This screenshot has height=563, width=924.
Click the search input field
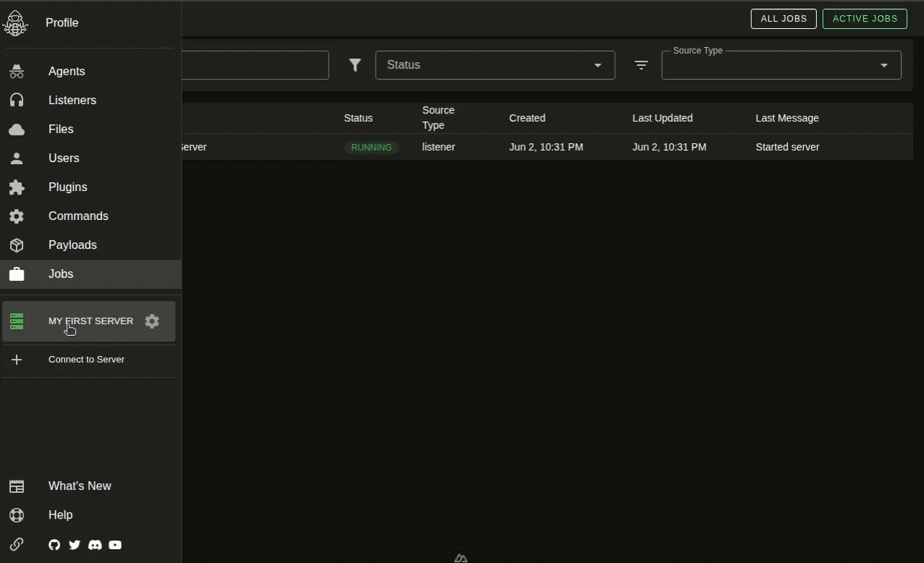click(255, 65)
